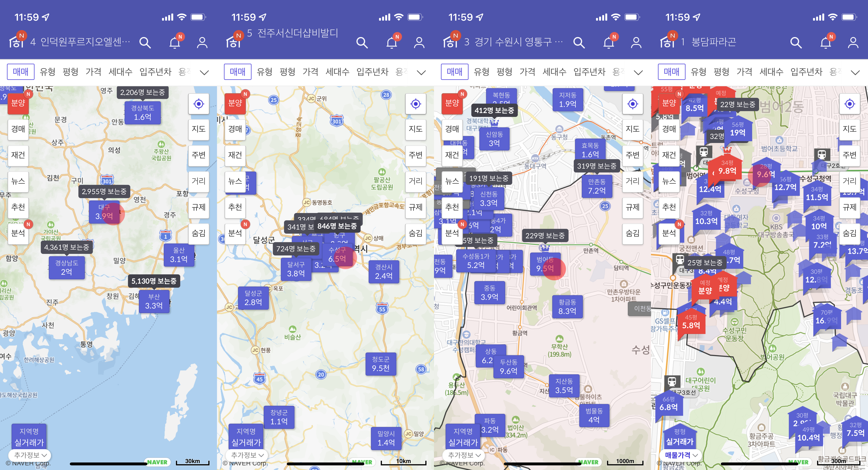Select 매매 tab under 인덕원푸르지오엘센 header
The width and height of the screenshot is (868, 470).
pos(21,72)
